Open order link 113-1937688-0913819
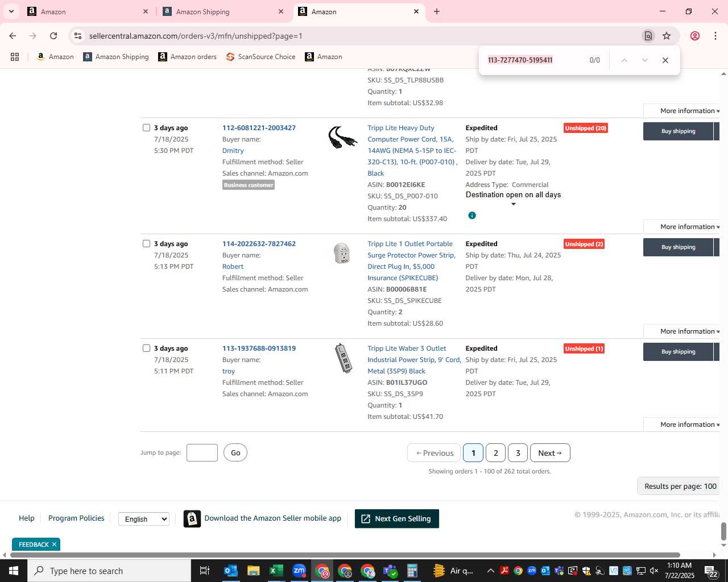Screen dimensions: 728x582 (x=259, y=348)
